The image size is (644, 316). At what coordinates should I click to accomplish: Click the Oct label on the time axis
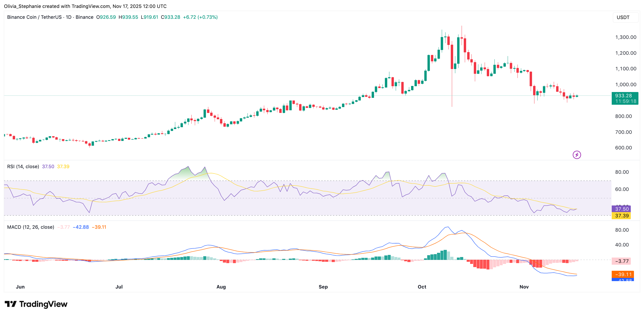pyautogui.click(x=422, y=287)
